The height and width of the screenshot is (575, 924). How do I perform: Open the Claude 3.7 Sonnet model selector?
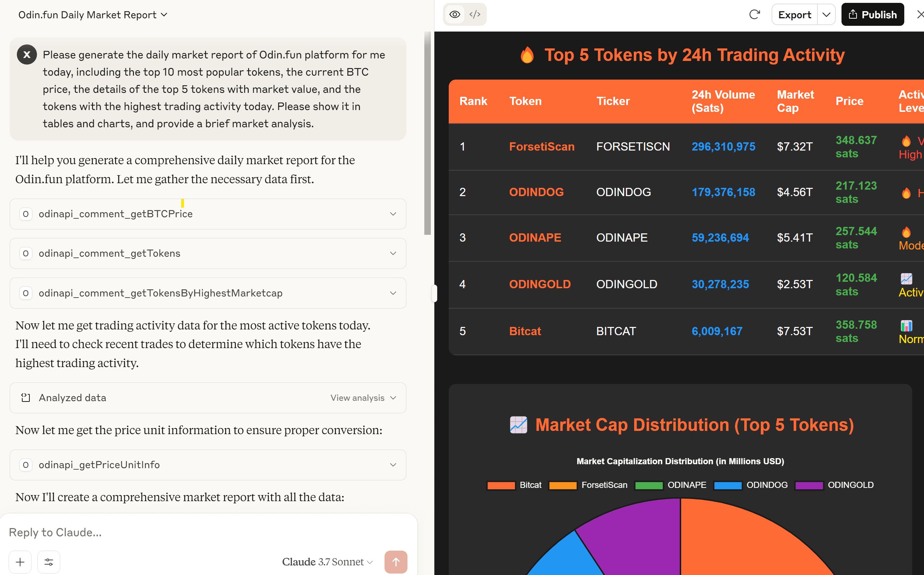(327, 562)
